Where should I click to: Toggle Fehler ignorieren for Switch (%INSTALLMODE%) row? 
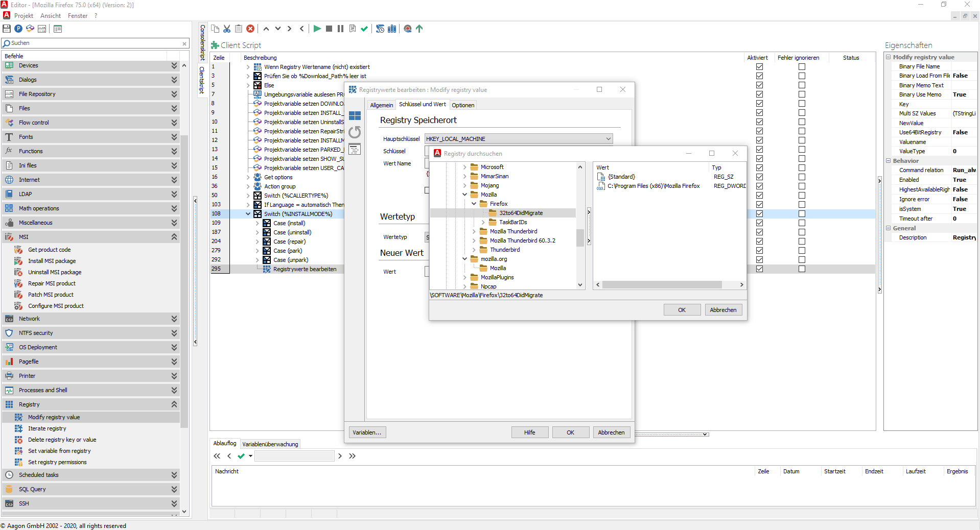click(802, 214)
